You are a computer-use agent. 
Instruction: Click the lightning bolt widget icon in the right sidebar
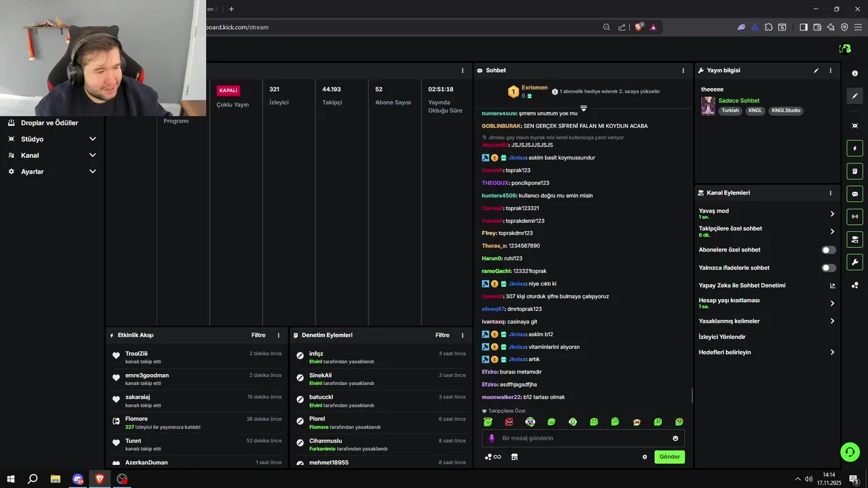(x=854, y=148)
